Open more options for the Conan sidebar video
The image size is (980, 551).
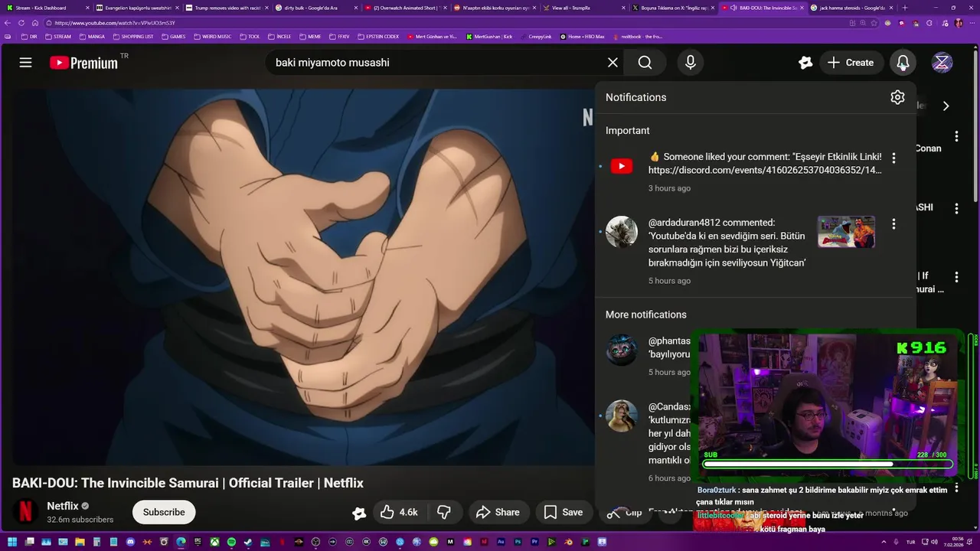click(x=956, y=136)
